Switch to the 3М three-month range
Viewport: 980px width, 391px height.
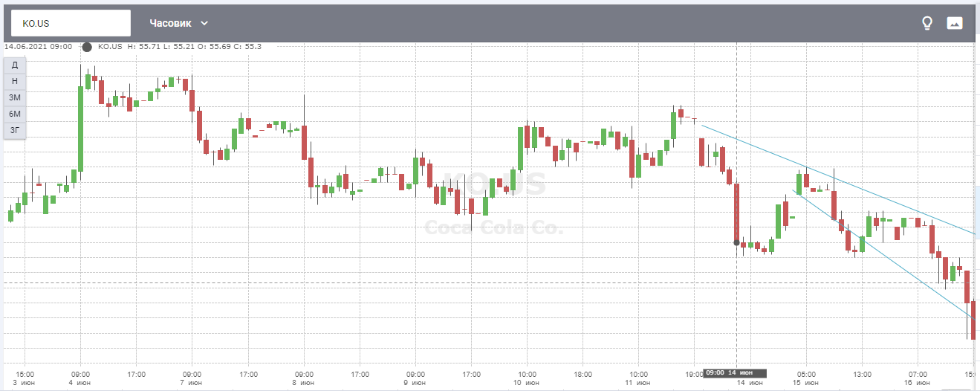[15, 97]
